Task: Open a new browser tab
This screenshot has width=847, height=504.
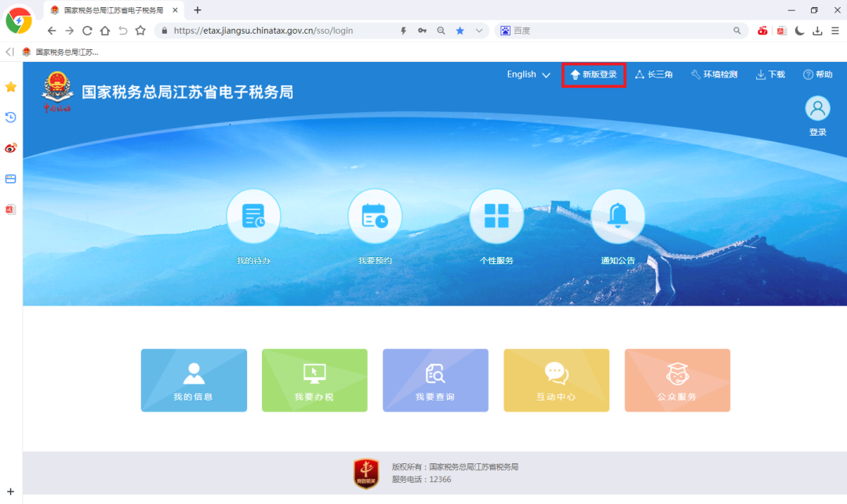Action: (x=198, y=10)
